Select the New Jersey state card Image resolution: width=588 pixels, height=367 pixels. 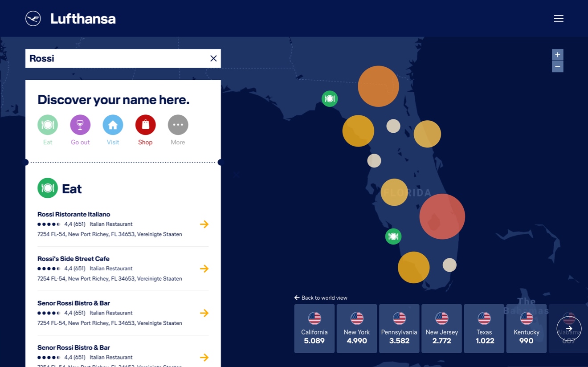click(441, 329)
